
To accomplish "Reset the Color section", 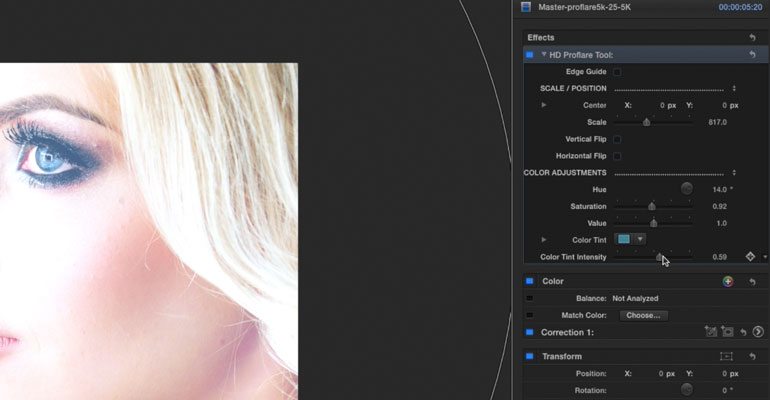I will [752, 281].
